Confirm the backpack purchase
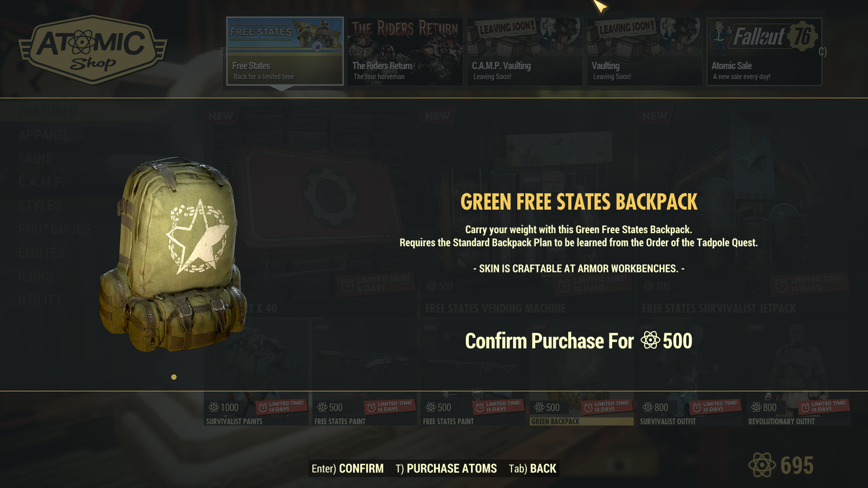 pyautogui.click(x=347, y=469)
